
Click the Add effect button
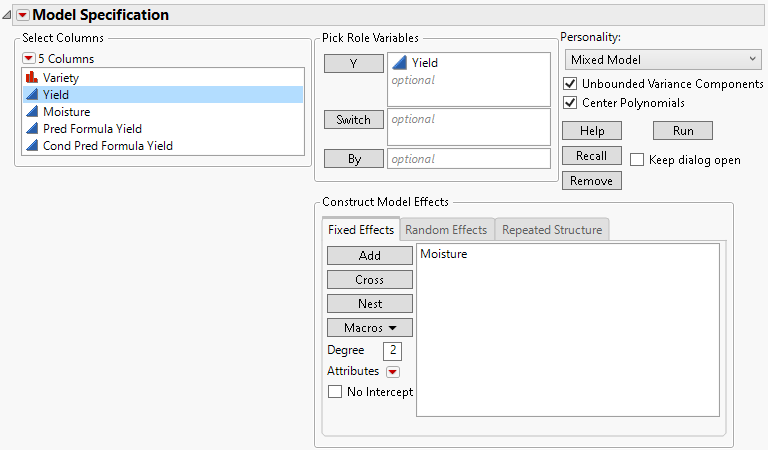pyautogui.click(x=370, y=256)
